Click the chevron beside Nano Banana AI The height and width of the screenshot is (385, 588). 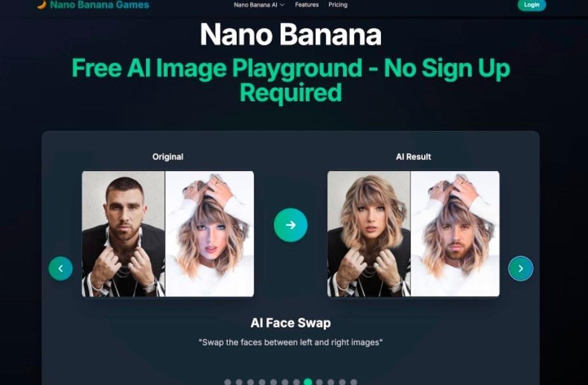coord(282,5)
